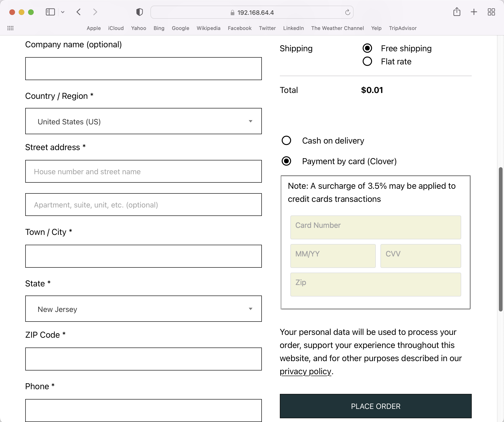504x422 pixels.
Task: Click the Card Number field
Action: tap(376, 227)
